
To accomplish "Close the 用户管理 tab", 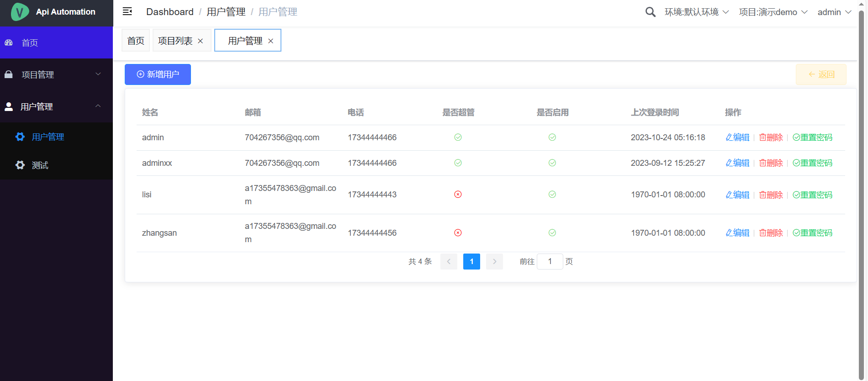I will coord(270,41).
